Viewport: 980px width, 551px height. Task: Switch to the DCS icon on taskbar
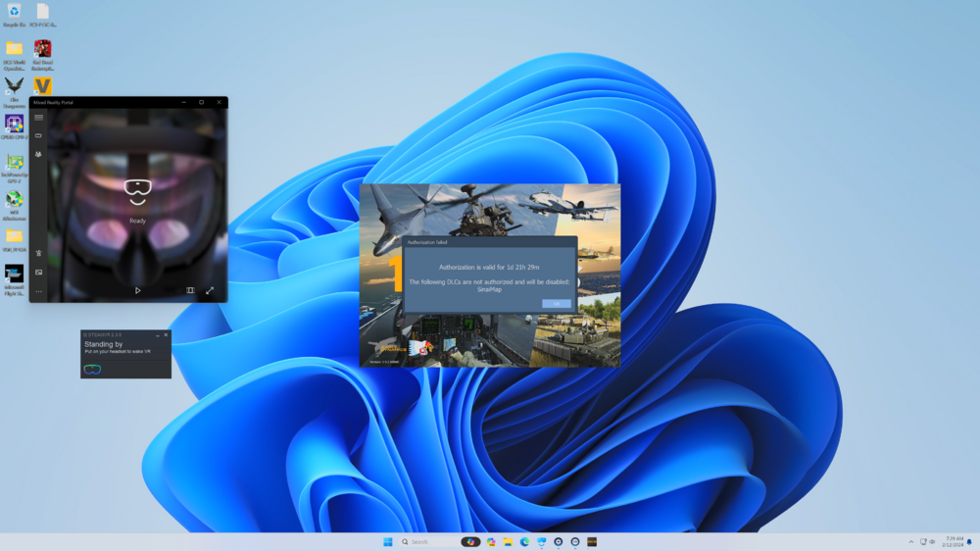coord(592,541)
